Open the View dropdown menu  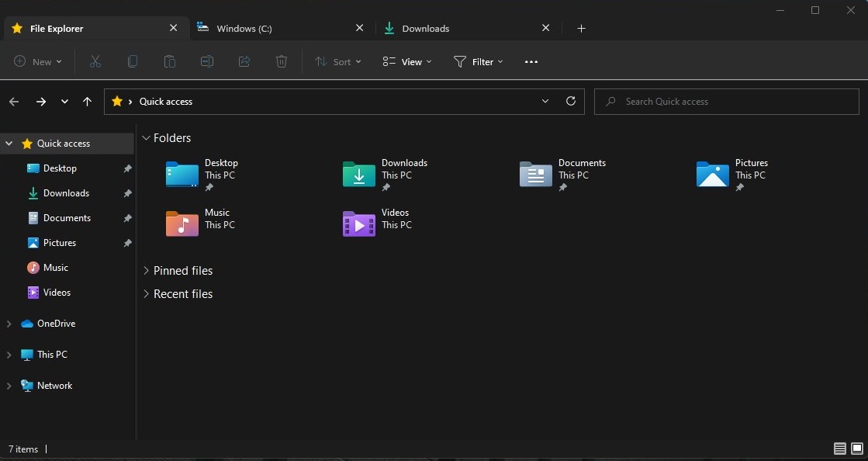tap(407, 61)
